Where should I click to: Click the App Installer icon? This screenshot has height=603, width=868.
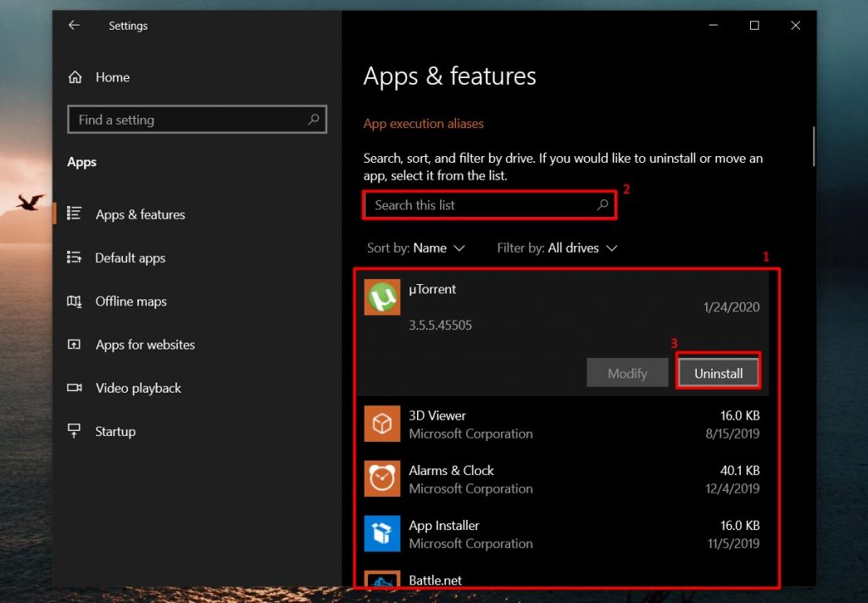pos(381,534)
